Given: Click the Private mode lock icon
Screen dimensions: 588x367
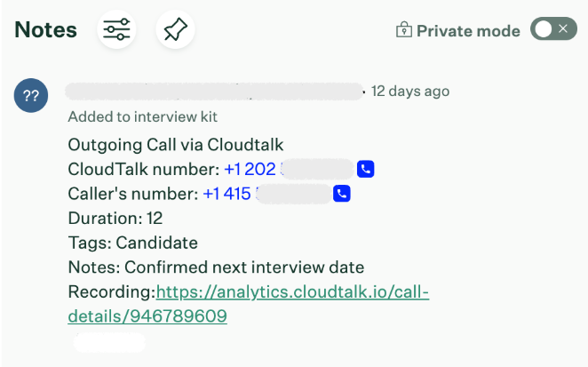Looking at the screenshot, I should coord(403,31).
